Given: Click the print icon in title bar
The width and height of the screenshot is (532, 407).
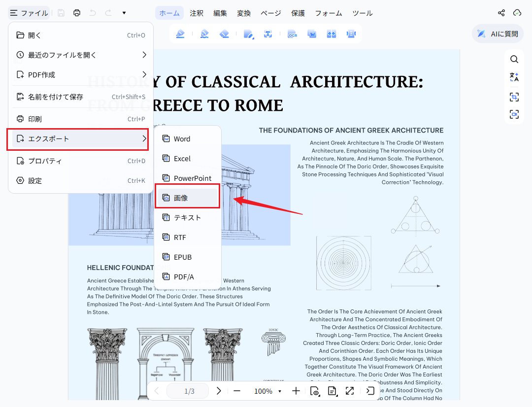Looking at the screenshot, I should (77, 13).
